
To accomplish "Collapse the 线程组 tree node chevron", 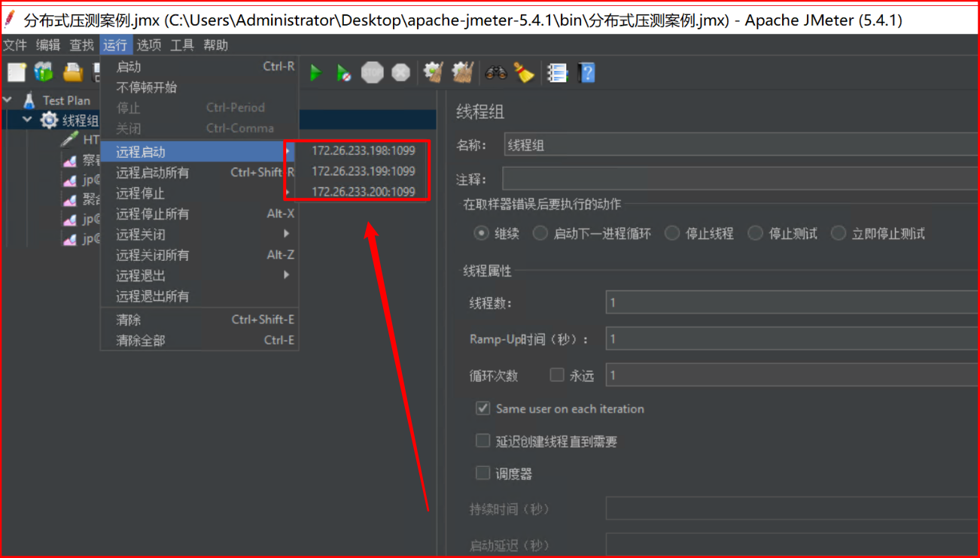I will [28, 120].
